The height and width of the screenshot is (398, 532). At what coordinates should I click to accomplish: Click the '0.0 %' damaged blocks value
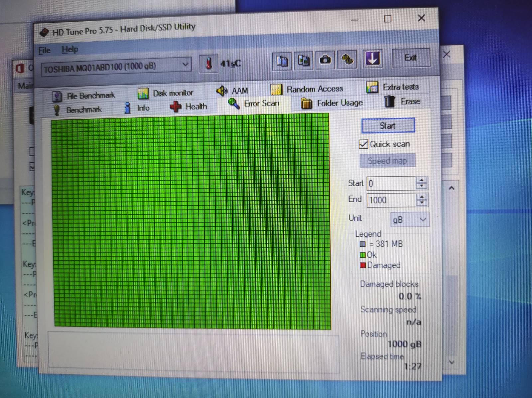pos(410,296)
